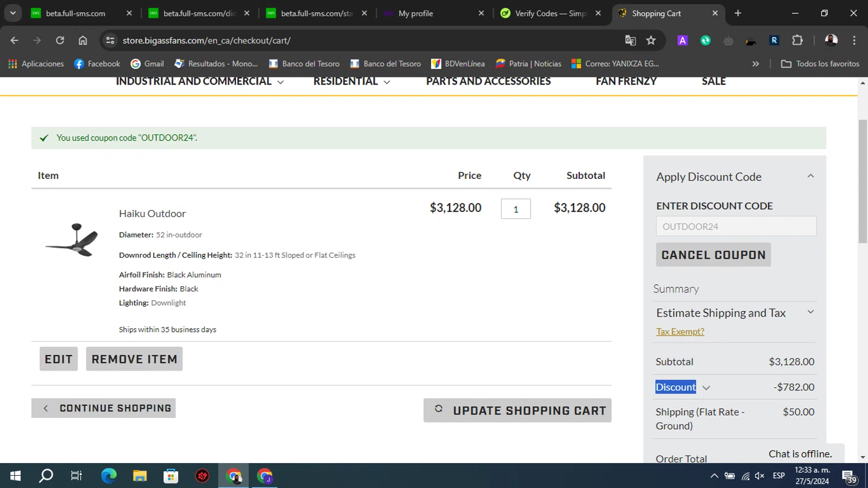Open the Tax Exempt? link
Screen dimensions: 868x488
(x=680, y=332)
